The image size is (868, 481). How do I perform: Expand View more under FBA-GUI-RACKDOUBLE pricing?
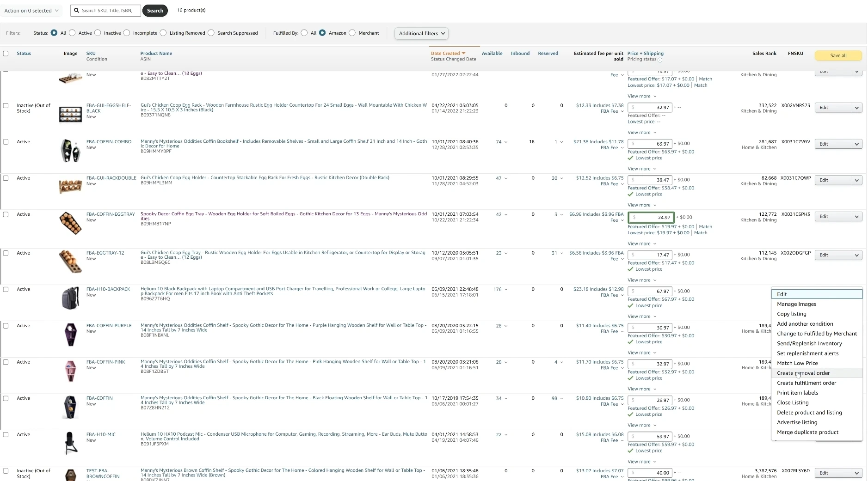tap(642, 205)
